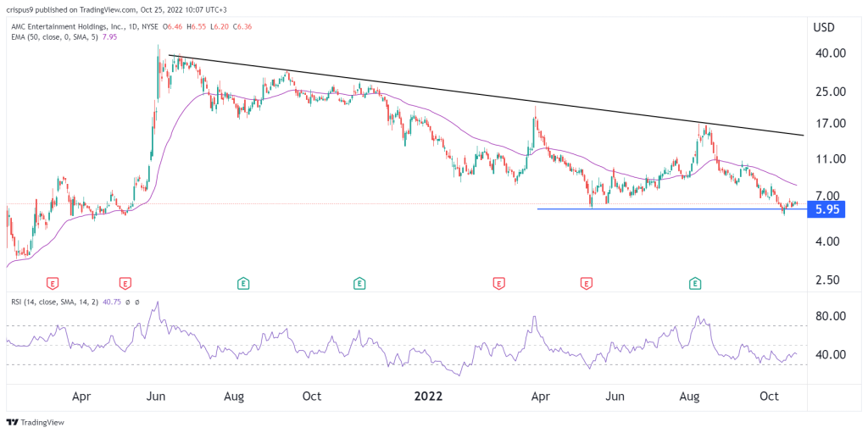Open the red earnings marker before April 2021
868x433 pixels.
click(52, 284)
